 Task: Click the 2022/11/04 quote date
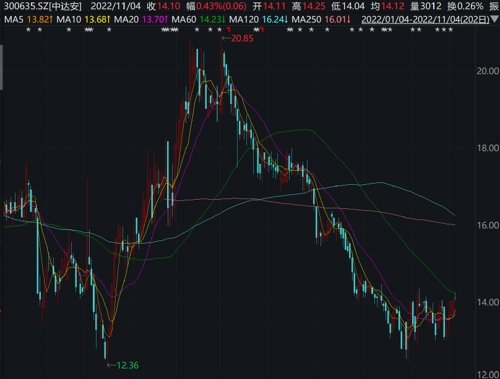[116, 6]
